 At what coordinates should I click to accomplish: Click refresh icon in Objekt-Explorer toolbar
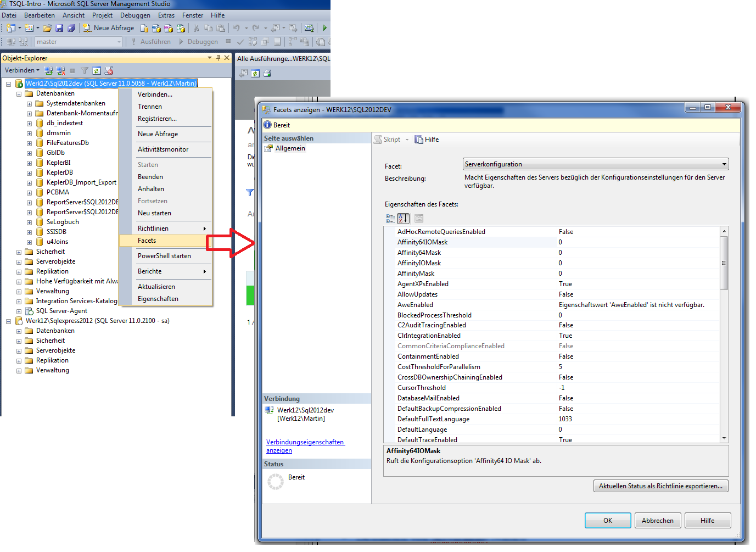(x=97, y=70)
